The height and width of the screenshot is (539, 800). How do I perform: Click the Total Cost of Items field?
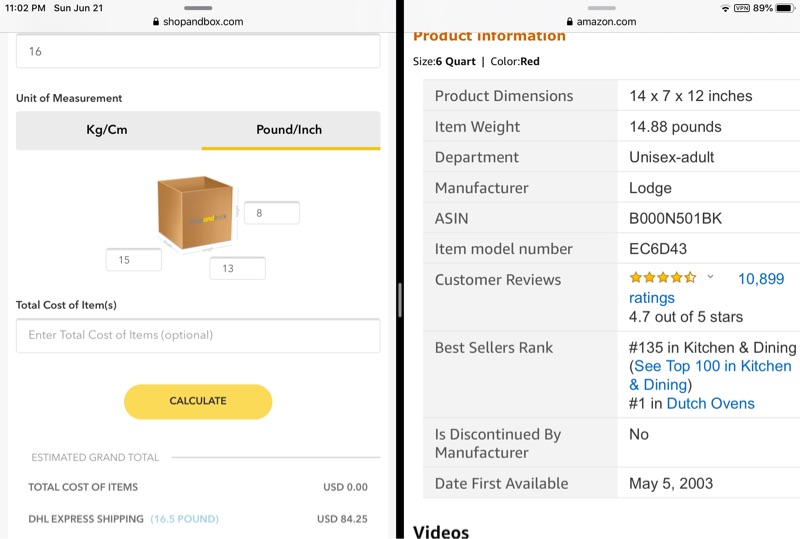[x=198, y=335]
